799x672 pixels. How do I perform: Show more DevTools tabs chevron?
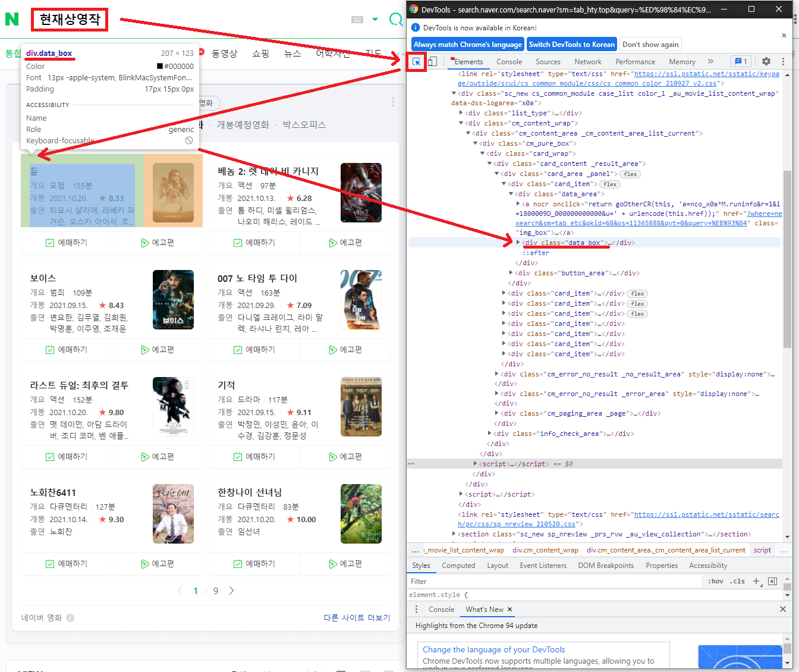[x=710, y=61]
